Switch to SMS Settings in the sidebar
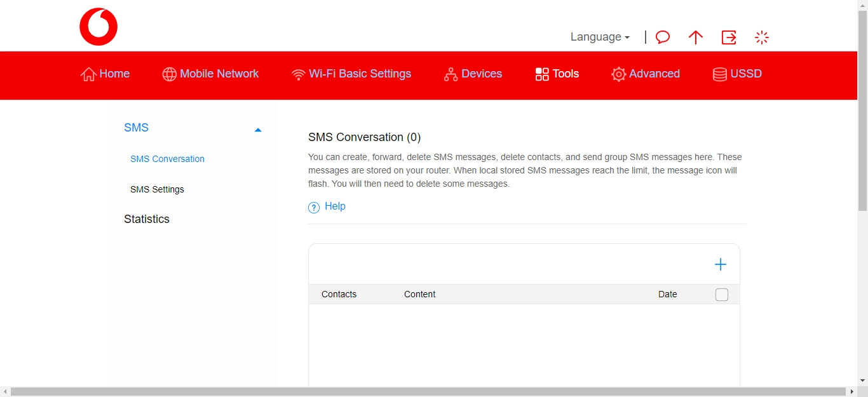 tap(157, 189)
